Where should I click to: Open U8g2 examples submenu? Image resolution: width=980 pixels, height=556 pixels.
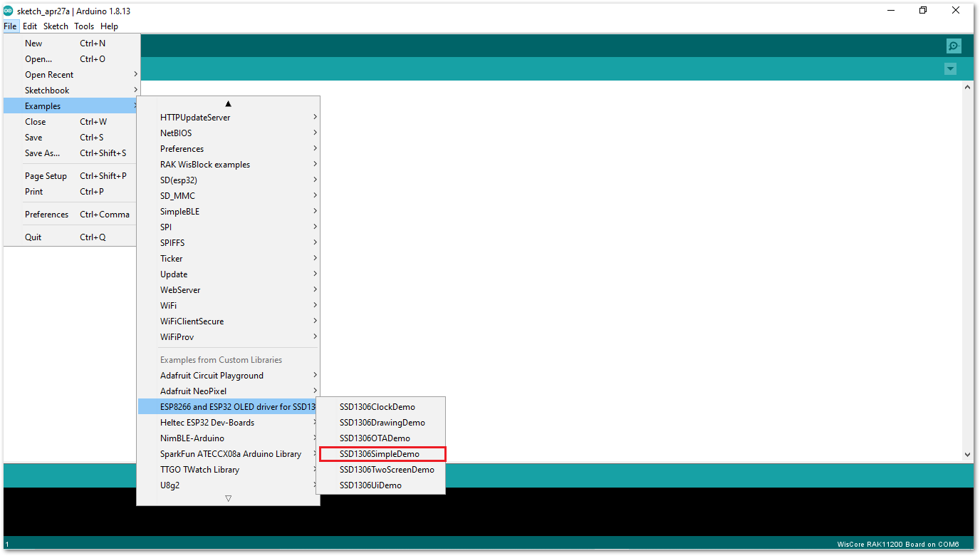pyautogui.click(x=228, y=485)
